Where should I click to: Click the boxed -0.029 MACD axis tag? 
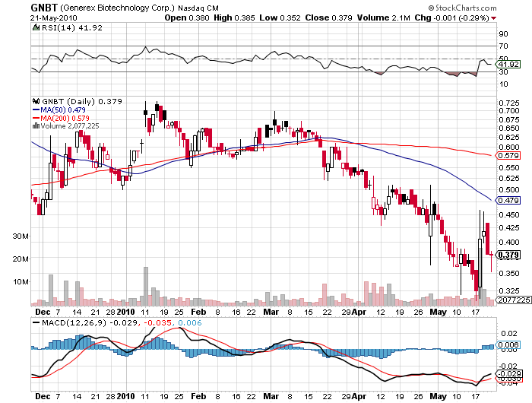509,374
